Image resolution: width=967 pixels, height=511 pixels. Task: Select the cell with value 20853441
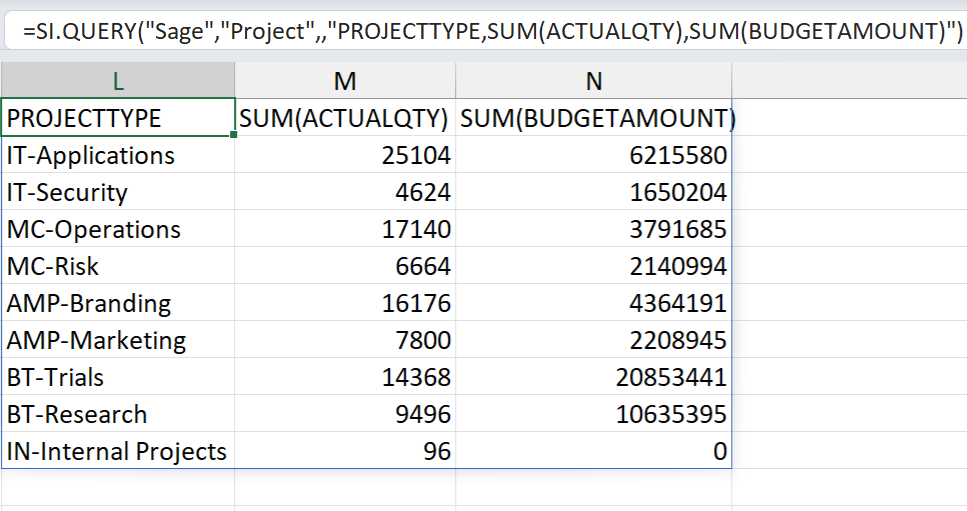pyautogui.click(x=594, y=377)
